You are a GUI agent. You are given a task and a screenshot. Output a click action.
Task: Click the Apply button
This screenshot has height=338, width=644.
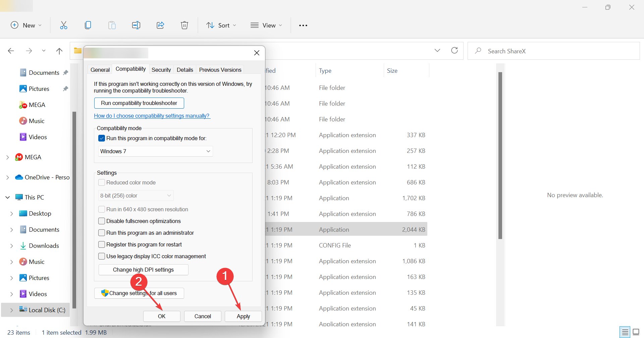tap(243, 316)
